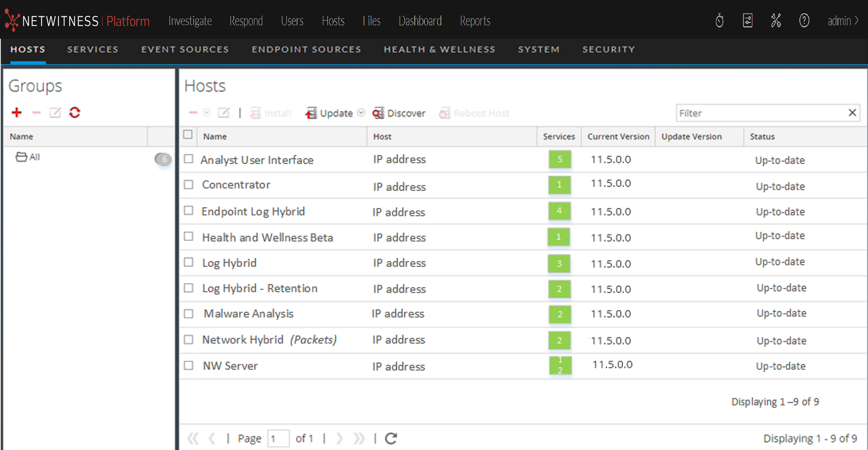
Task: Clear the filter with the X icon
Action: [x=853, y=113]
